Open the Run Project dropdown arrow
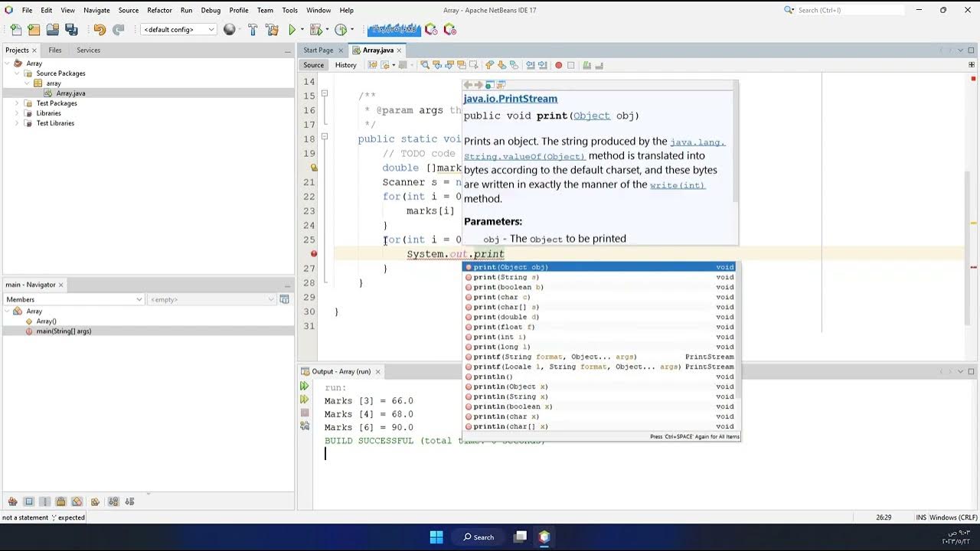This screenshot has height=551, width=980. (302, 29)
